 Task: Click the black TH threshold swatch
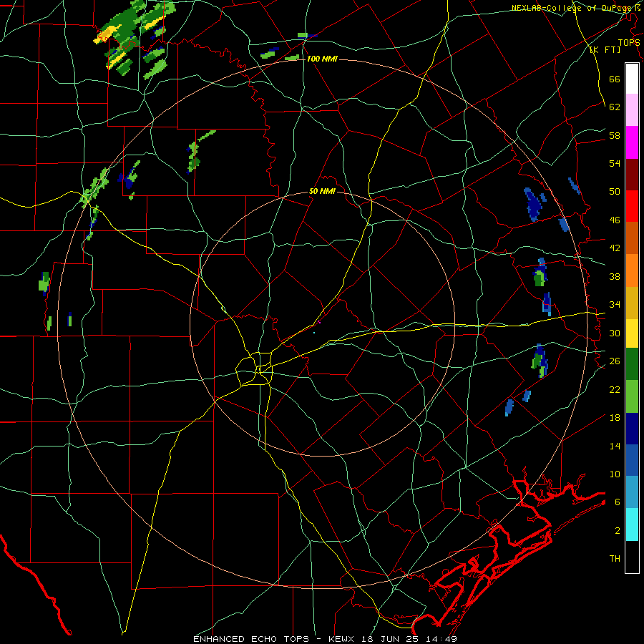click(x=632, y=557)
